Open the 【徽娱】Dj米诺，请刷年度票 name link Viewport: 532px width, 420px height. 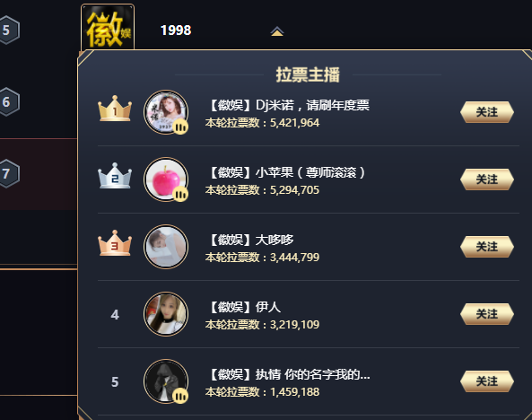point(288,105)
